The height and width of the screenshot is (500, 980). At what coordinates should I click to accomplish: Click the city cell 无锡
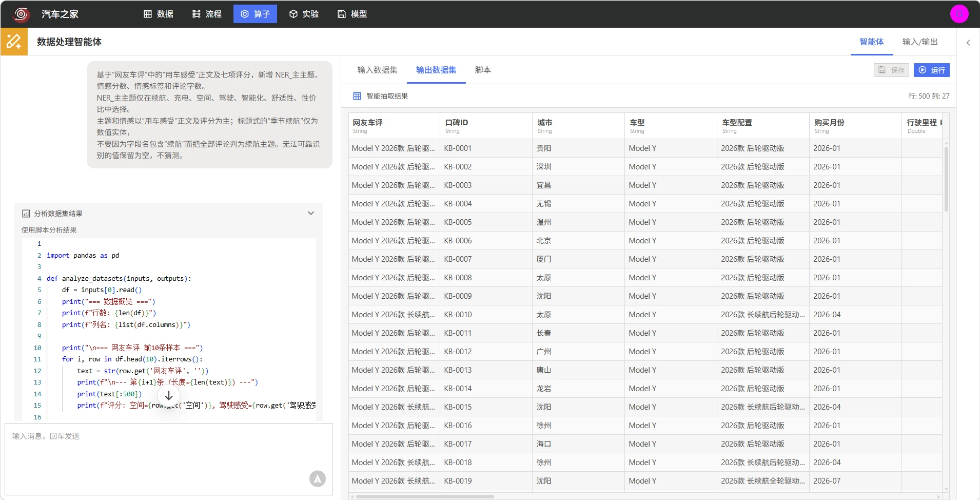point(578,204)
